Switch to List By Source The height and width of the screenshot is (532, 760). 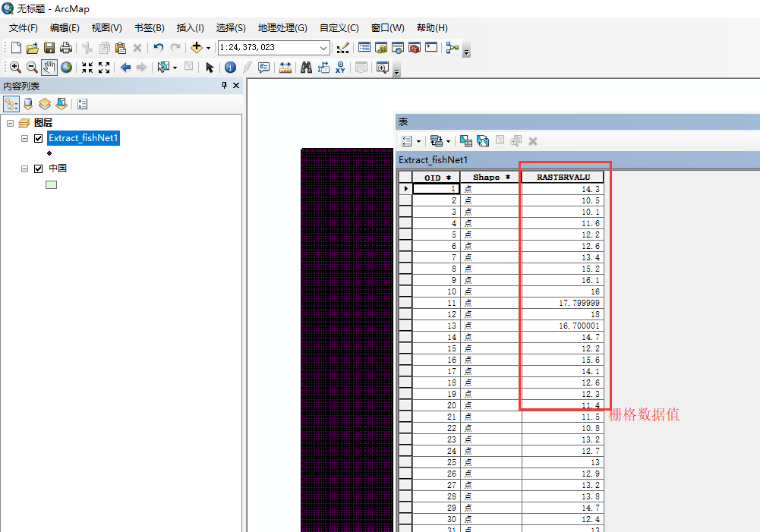tap(28, 104)
